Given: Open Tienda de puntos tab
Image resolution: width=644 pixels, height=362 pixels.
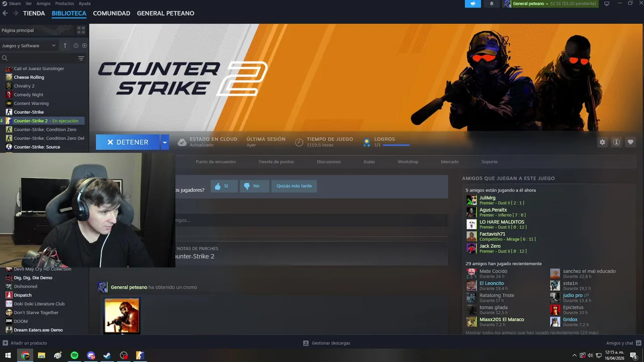Looking at the screenshot, I should tap(276, 162).
